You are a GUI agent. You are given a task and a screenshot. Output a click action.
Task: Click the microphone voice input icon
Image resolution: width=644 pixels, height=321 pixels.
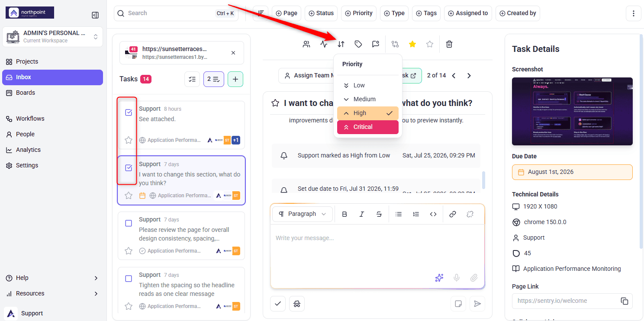pos(457,278)
